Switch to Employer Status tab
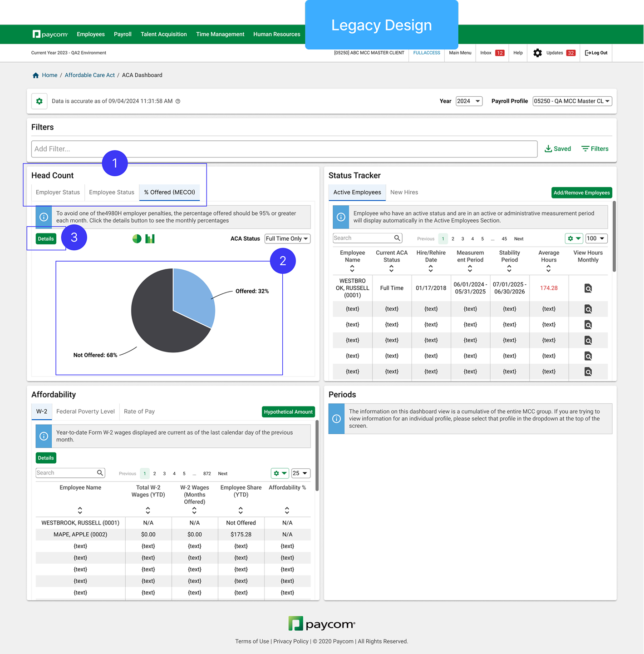The image size is (644, 654). [58, 193]
